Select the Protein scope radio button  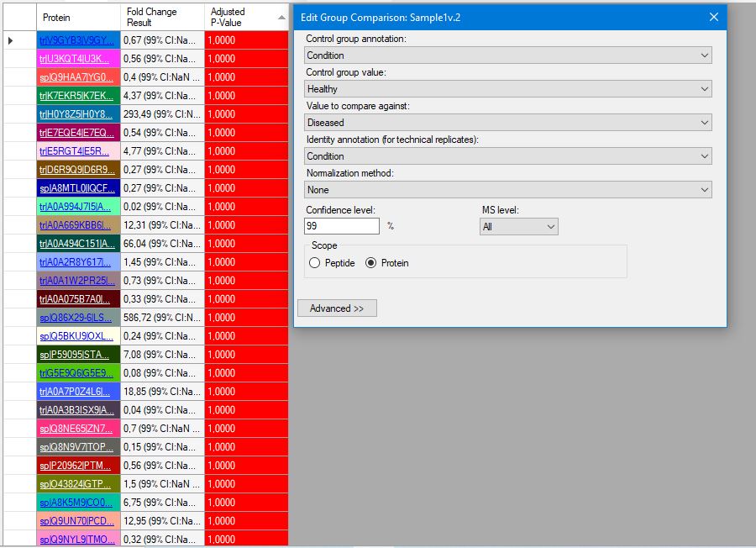[370, 263]
